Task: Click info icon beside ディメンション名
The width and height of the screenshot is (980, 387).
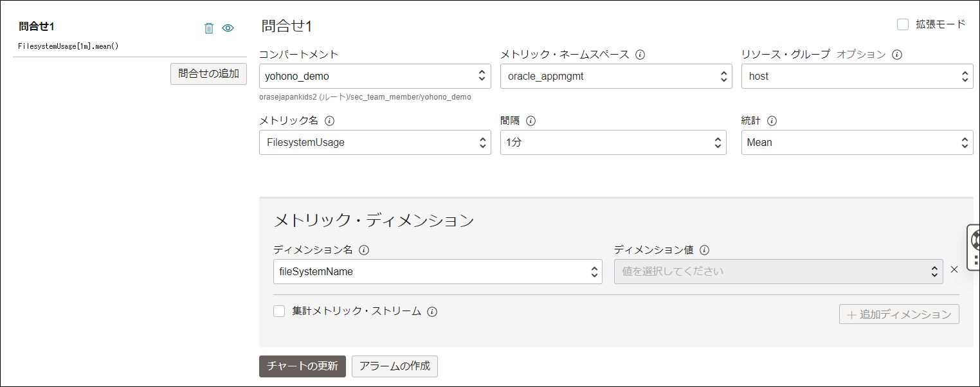Action: pyautogui.click(x=364, y=250)
